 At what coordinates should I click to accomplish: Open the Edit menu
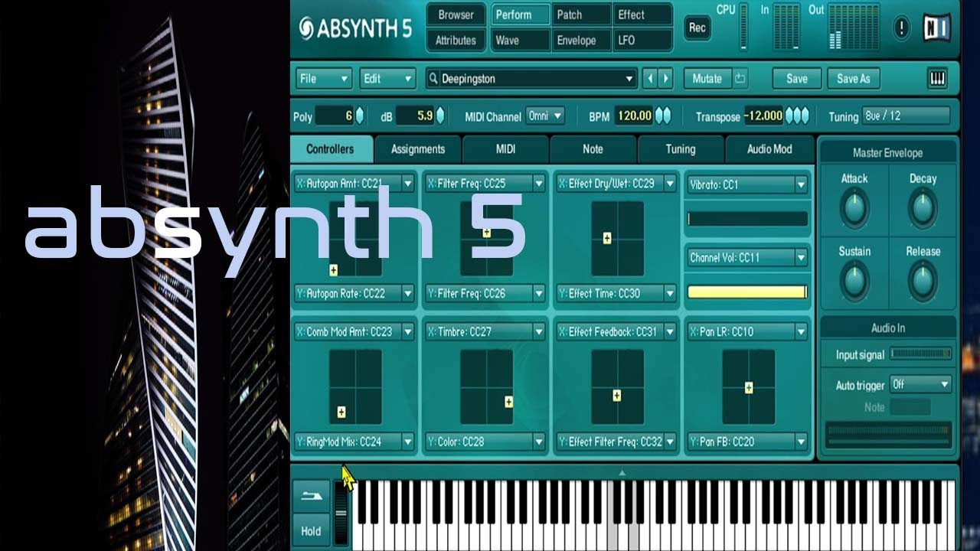coord(387,78)
